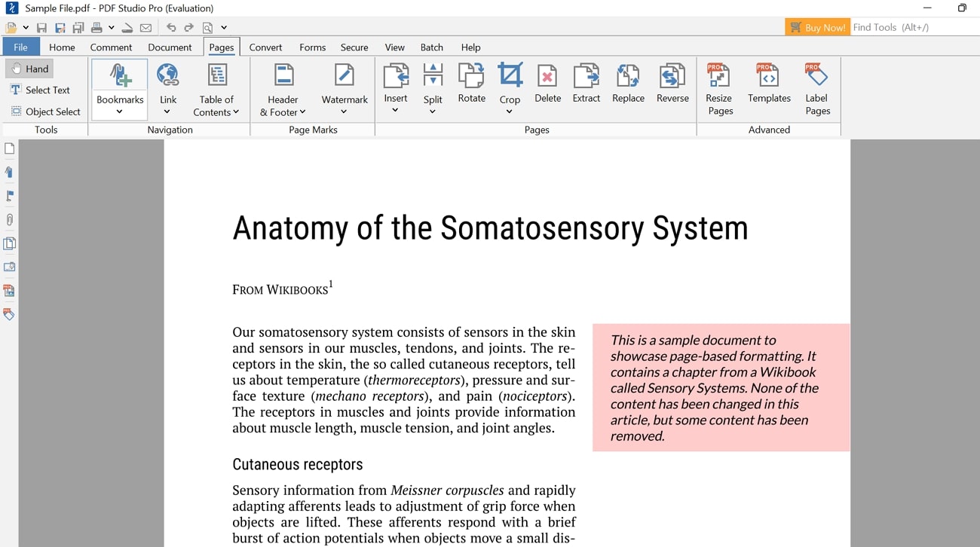Open the blank page panel in left sidebar
Viewport: 980px width, 547px height.
[x=9, y=148]
